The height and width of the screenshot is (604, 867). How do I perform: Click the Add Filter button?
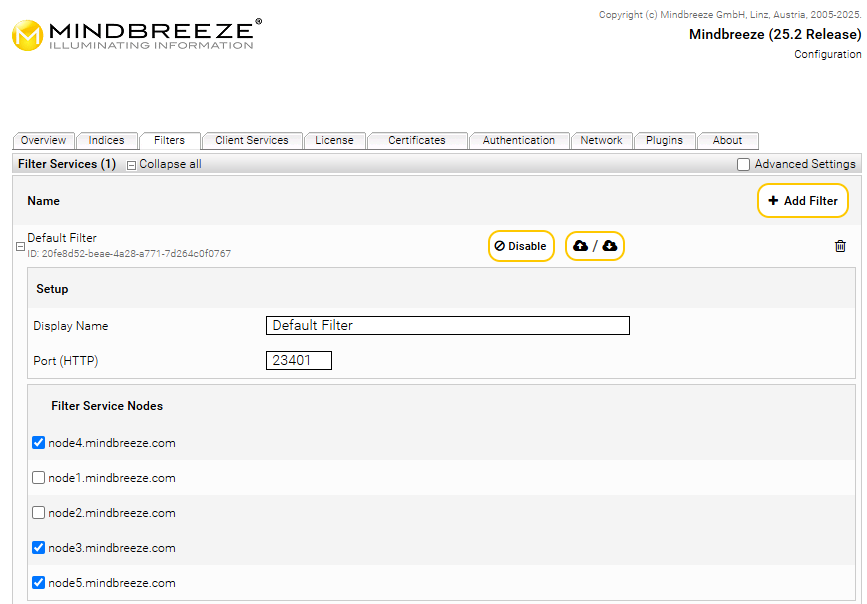(x=803, y=201)
